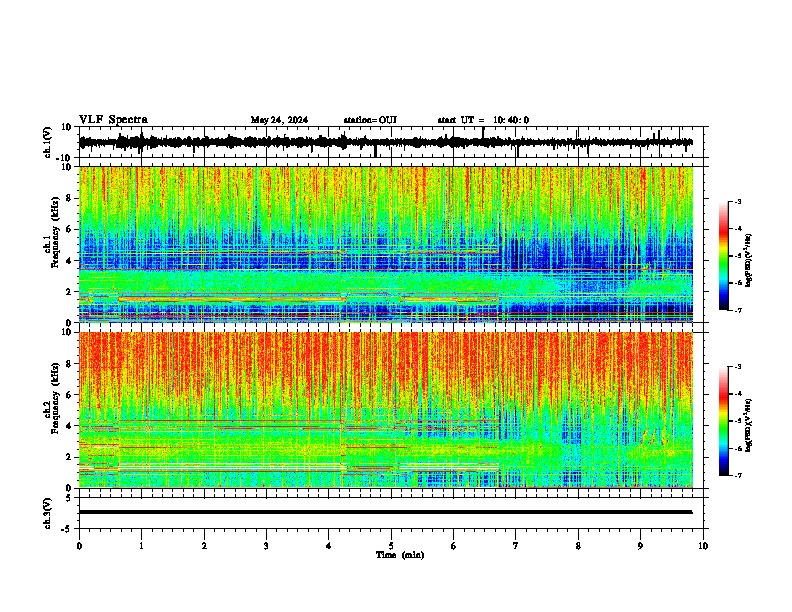792x612 pixels.
Task: Click the time axis tick label "10"
Action: 703,546
